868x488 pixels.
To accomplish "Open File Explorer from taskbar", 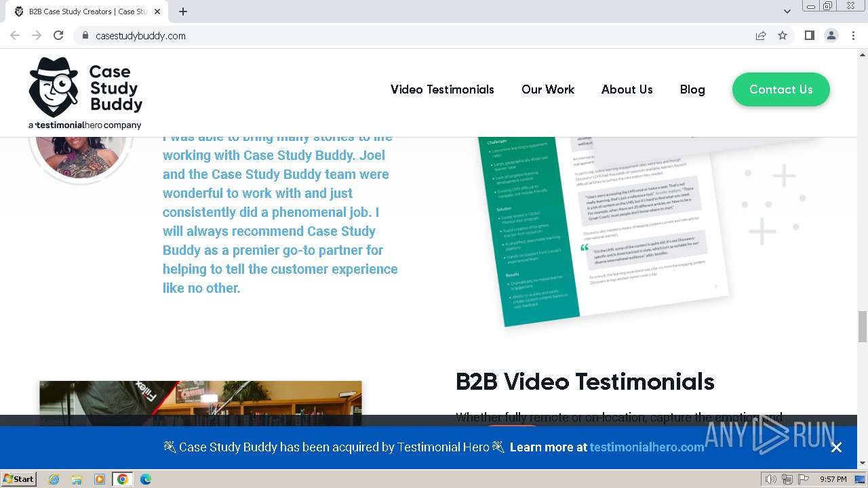I will click(x=77, y=479).
